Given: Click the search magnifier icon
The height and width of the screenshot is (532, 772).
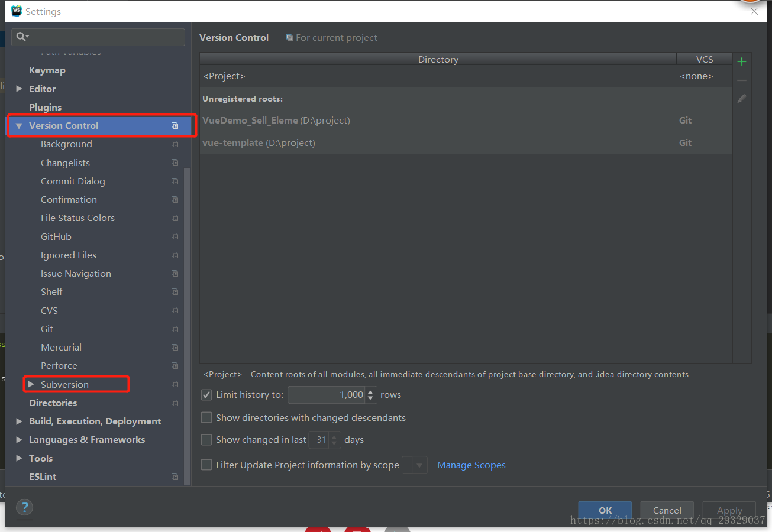Looking at the screenshot, I should point(22,37).
